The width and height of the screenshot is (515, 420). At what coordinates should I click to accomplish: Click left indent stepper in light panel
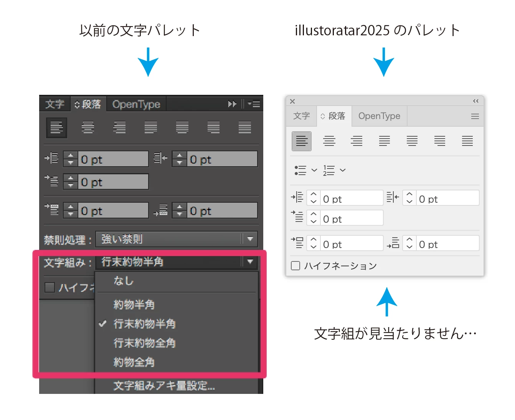pyautogui.click(x=314, y=198)
